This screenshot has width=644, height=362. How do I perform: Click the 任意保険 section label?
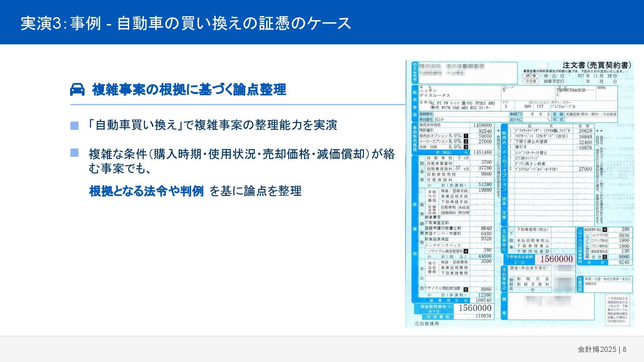point(580,284)
